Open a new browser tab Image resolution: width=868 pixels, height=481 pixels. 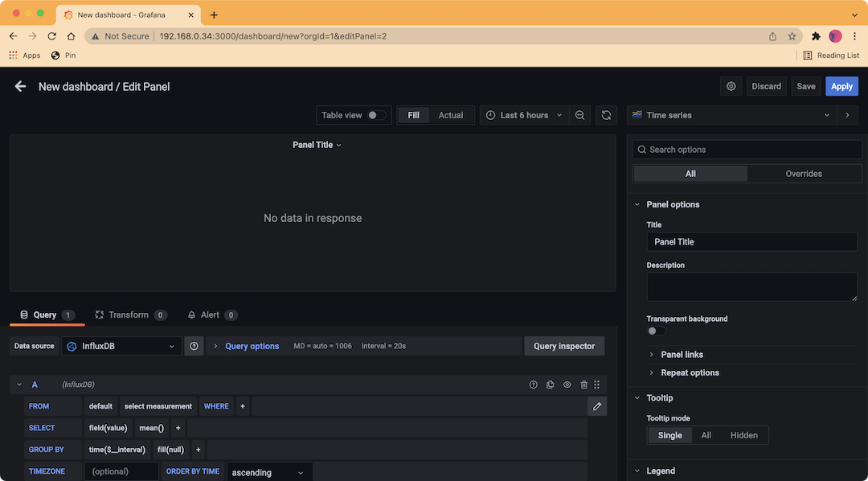215,15
